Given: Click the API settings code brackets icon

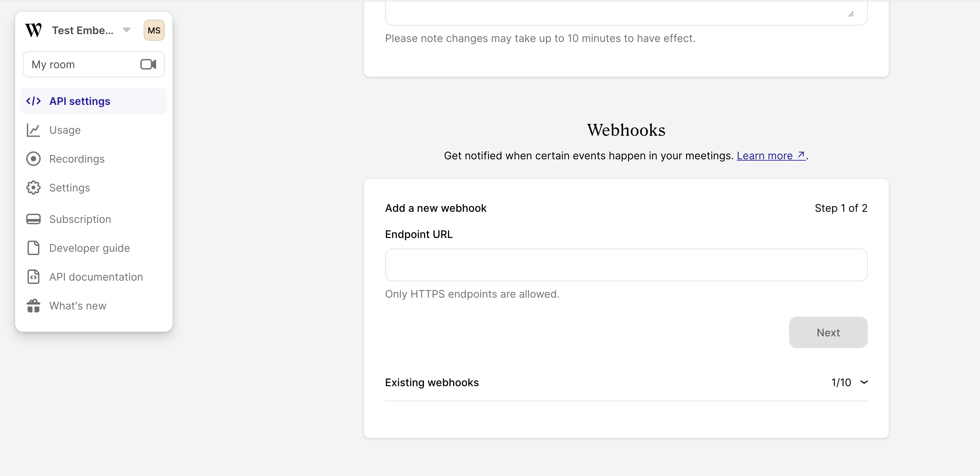Looking at the screenshot, I should 33,101.
